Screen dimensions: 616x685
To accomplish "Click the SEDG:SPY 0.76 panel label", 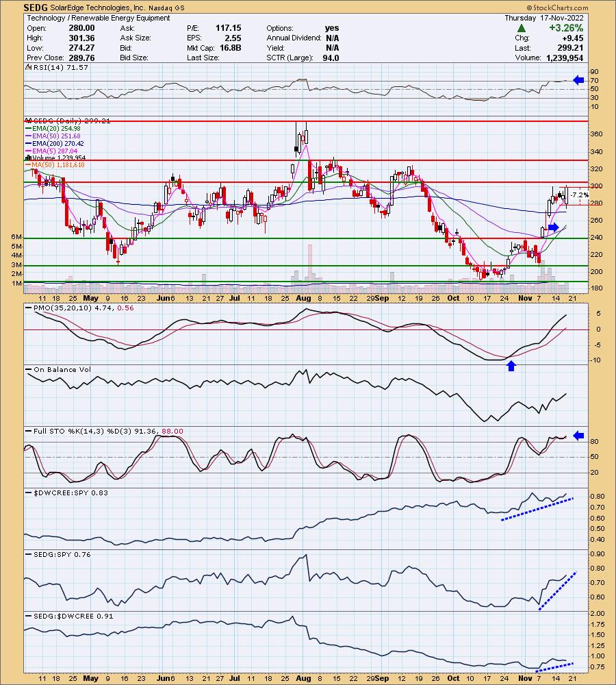I will pyautogui.click(x=62, y=554).
